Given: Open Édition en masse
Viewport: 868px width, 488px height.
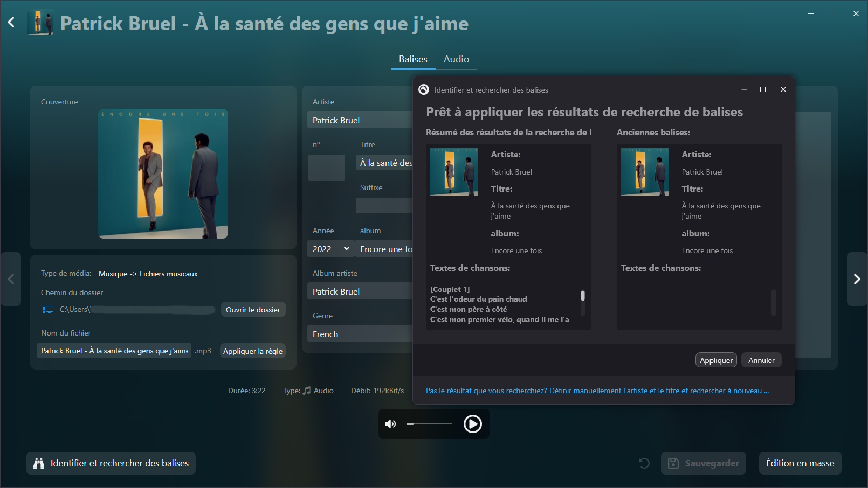Looking at the screenshot, I should click(x=800, y=463).
